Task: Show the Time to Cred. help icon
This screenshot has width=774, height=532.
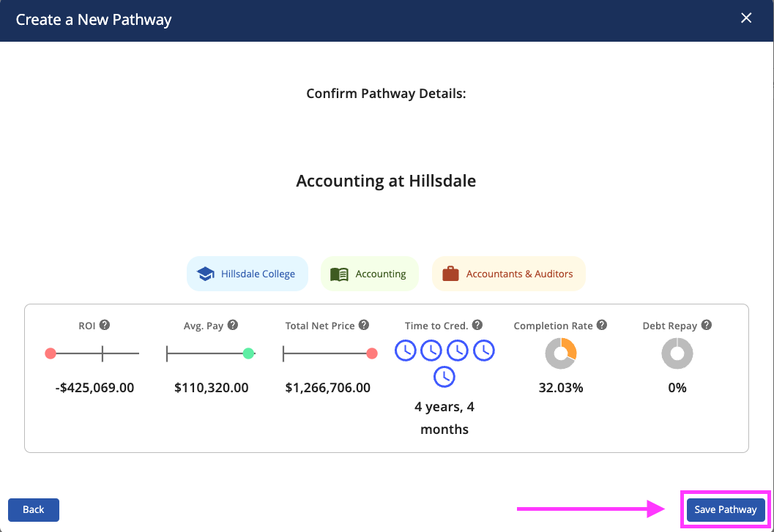Action: click(477, 325)
